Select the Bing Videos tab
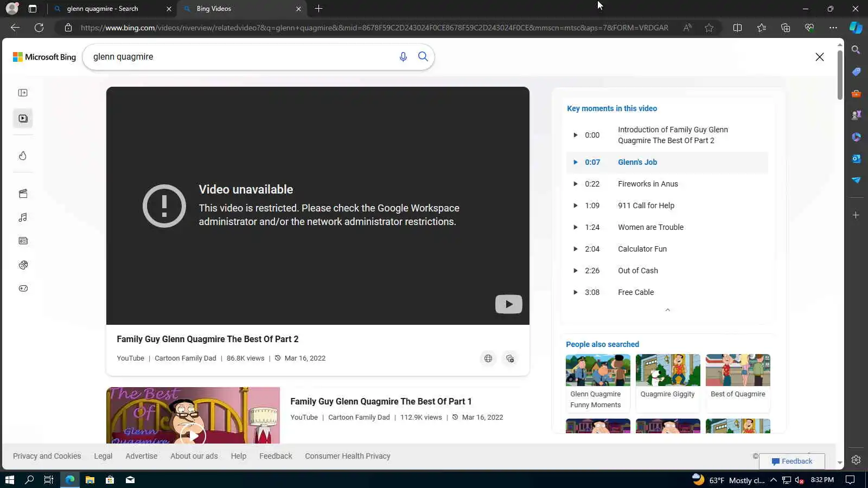The width and height of the screenshot is (868, 488). click(x=241, y=9)
